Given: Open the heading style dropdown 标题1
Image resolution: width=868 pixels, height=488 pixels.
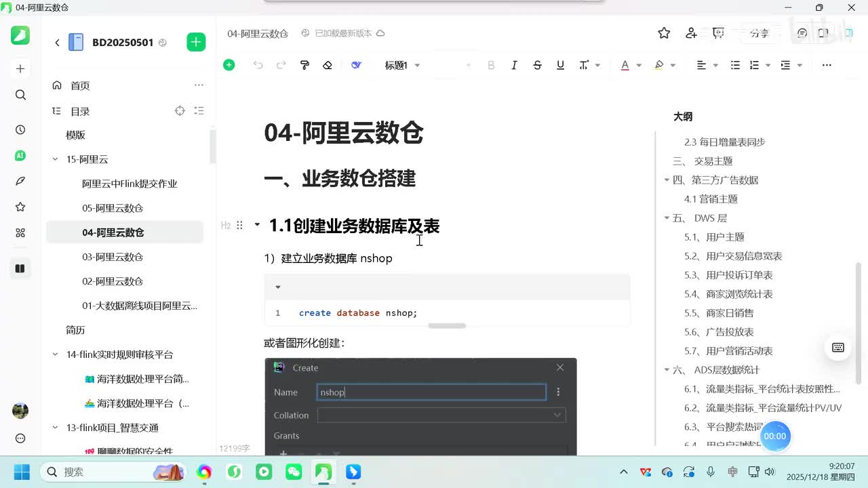Looking at the screenshot, I should tap(403, 65).
